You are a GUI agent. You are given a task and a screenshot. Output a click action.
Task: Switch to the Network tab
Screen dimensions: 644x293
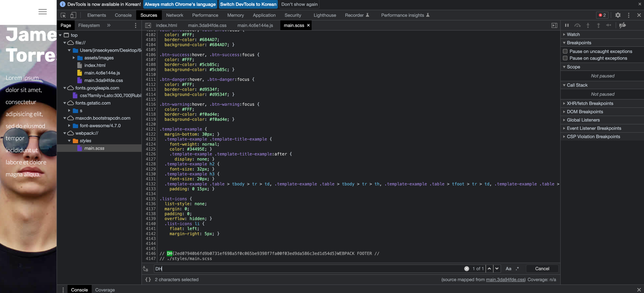click(x=175, y=15)
